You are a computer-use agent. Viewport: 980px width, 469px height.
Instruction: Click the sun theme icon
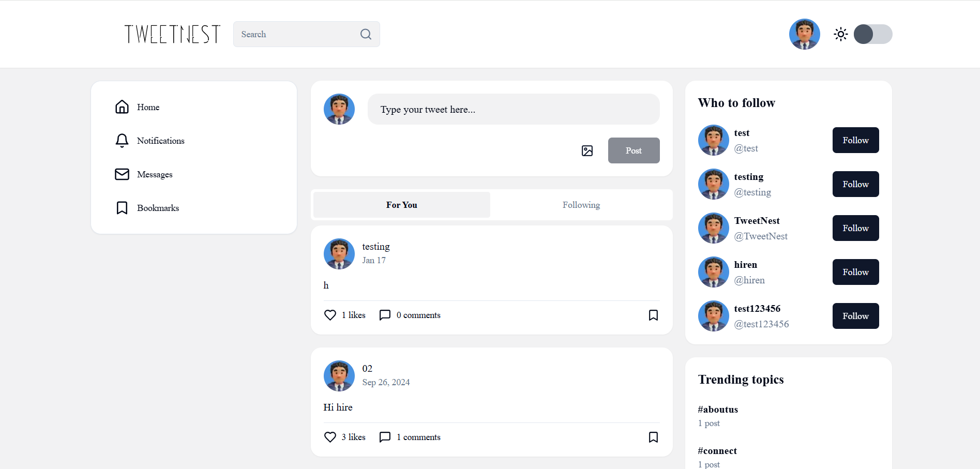point(841,34)
